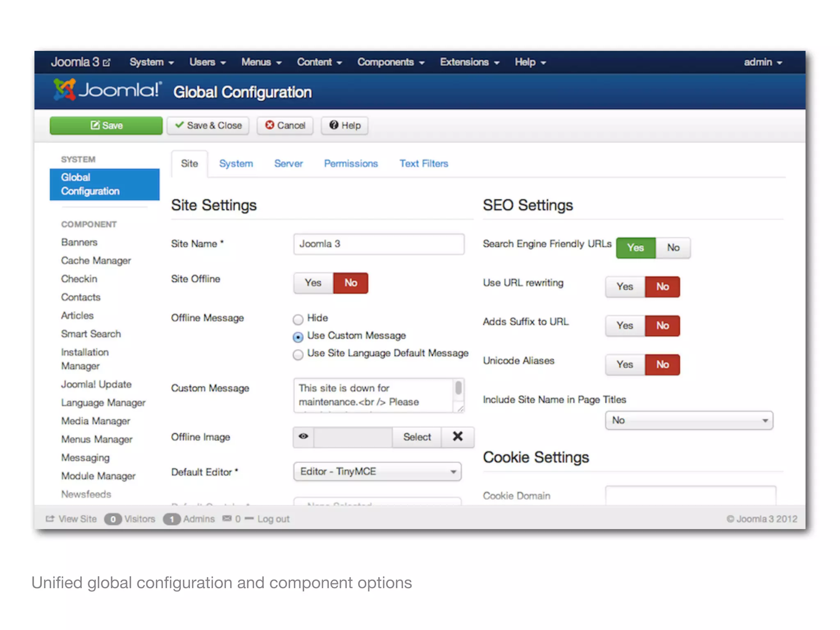The height and width of the screenshot is (630, 840).
Task: Switch to the Permissions tab
Action: pos(351,163)
